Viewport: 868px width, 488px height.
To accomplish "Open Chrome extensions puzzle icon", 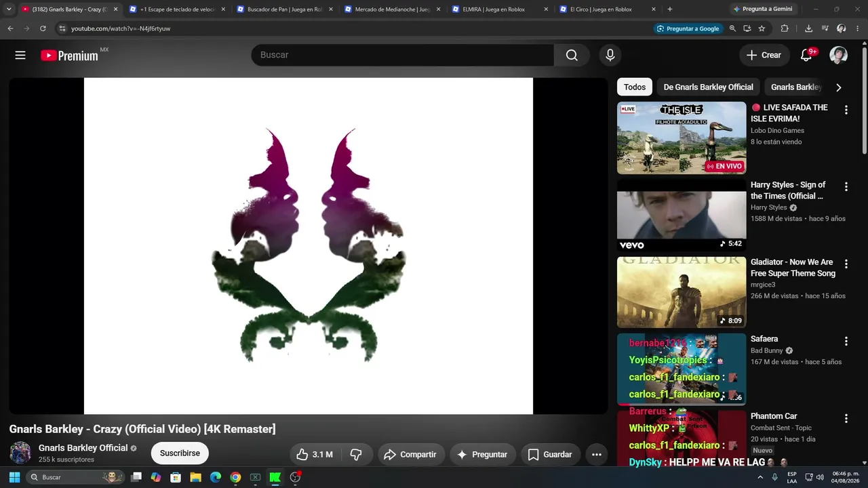I will pos(785,28).
